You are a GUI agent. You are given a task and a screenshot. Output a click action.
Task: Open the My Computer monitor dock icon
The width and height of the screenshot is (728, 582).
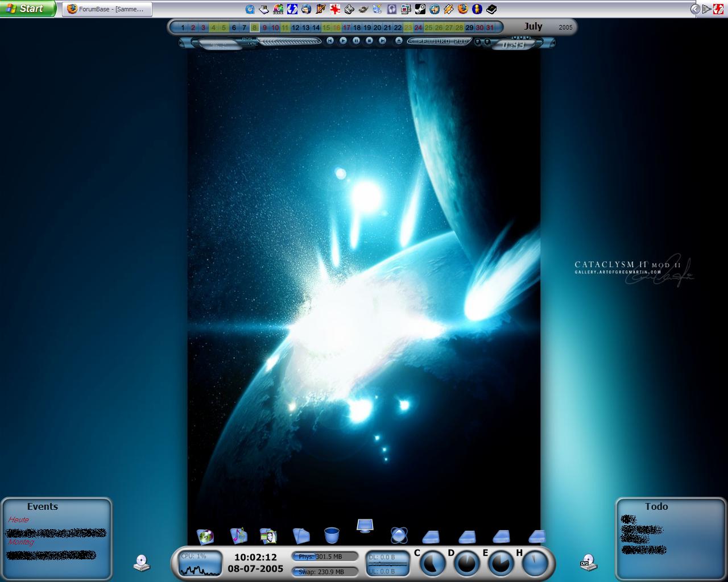[x=365, y=526]
